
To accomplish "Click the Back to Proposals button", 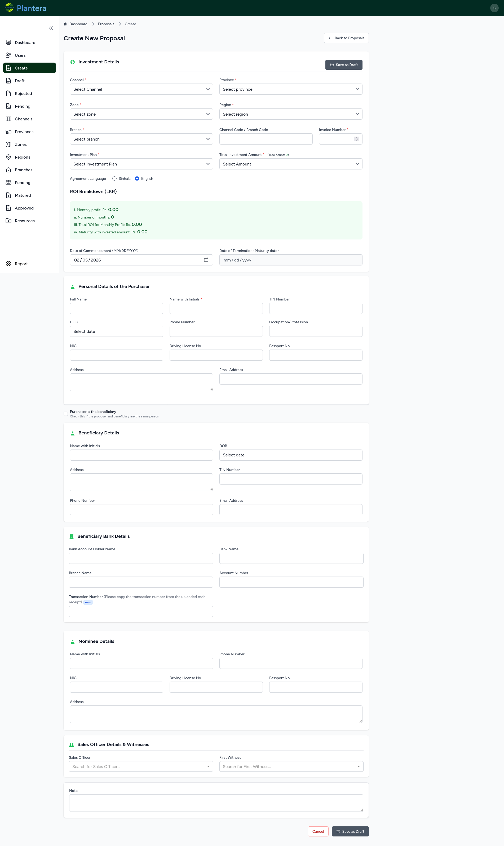I will click(x=346, y=38).
